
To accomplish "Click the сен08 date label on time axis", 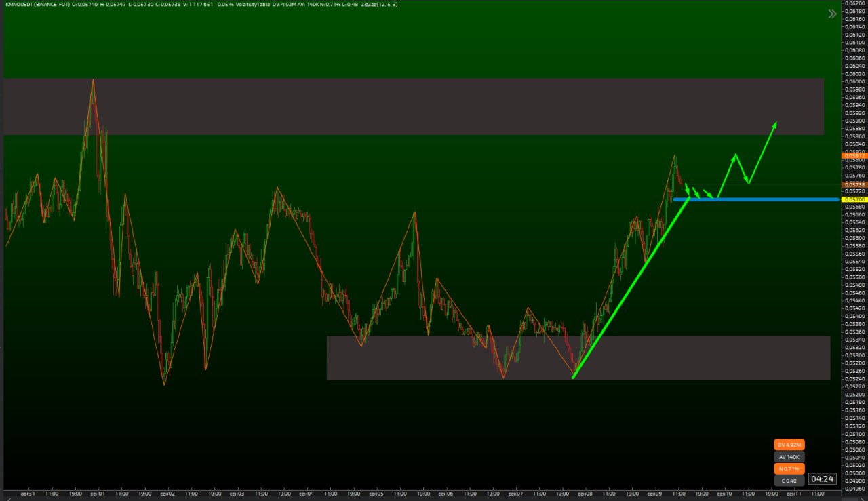I will click(x=585, y=494).
